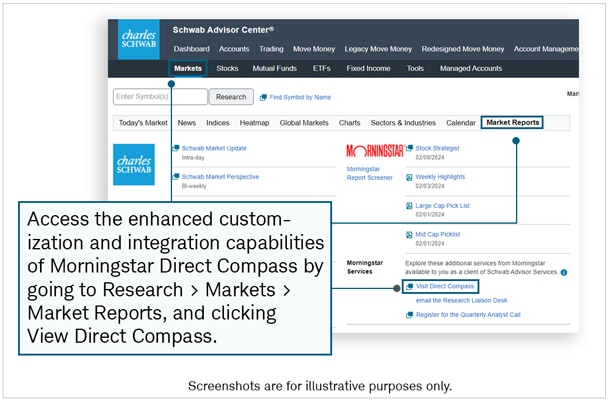Open the Dashboard menu
608x401 pixels.
pos(192,49)
